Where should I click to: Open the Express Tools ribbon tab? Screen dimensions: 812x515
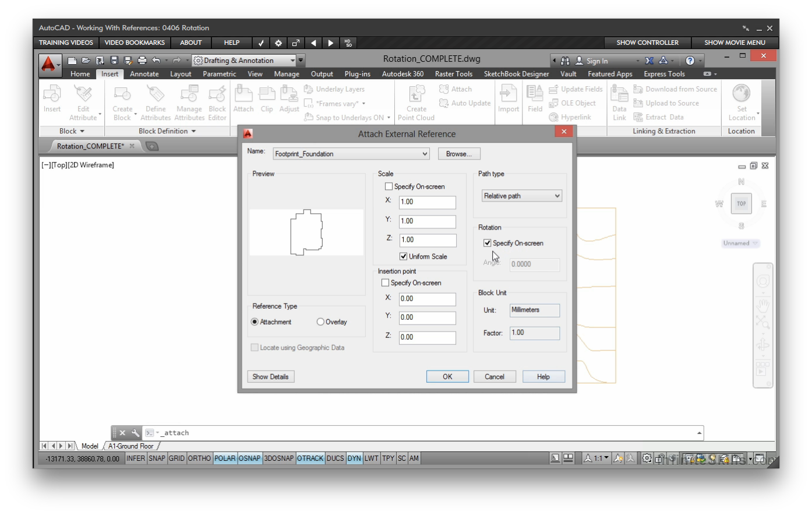(664, 74)
